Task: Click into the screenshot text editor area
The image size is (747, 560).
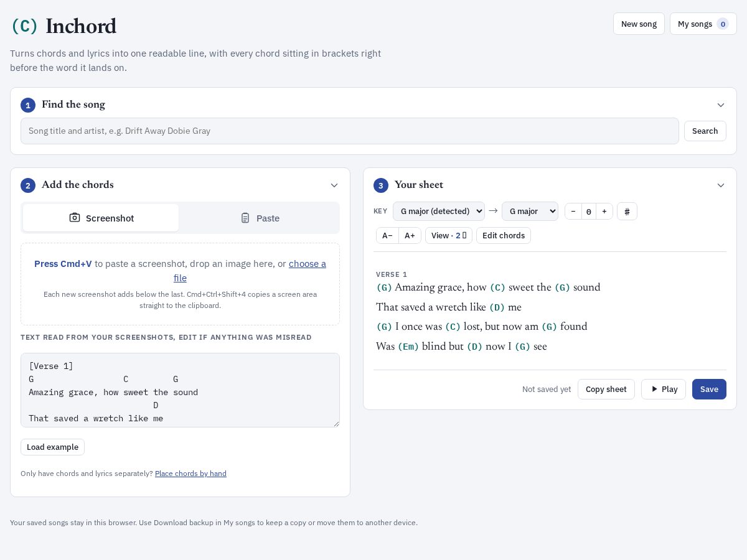Action: click(180, 390)
